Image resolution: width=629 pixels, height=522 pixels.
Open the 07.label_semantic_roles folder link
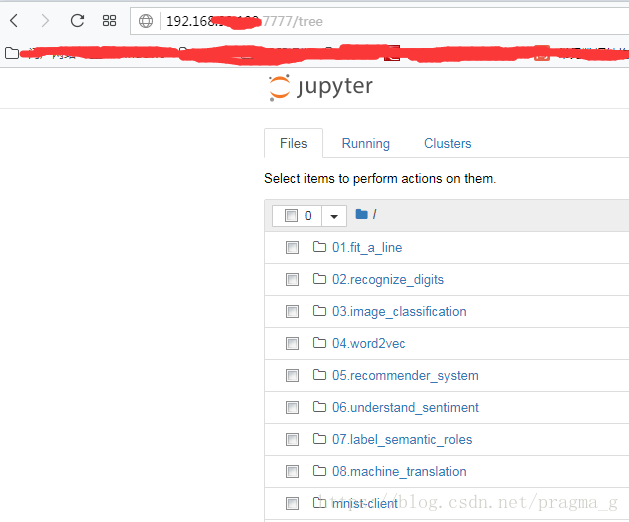[x=402, y=440]
